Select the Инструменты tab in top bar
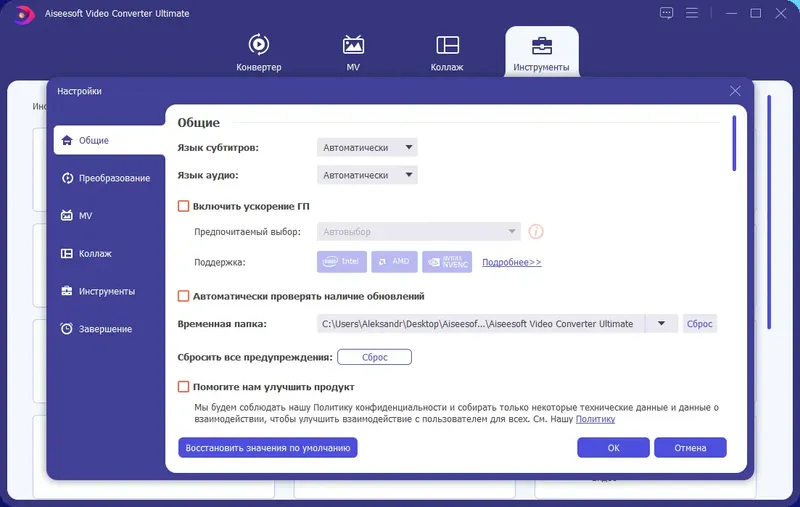Image resolution: width=800 pixels, height=507 pixels. tap(541, 52)
